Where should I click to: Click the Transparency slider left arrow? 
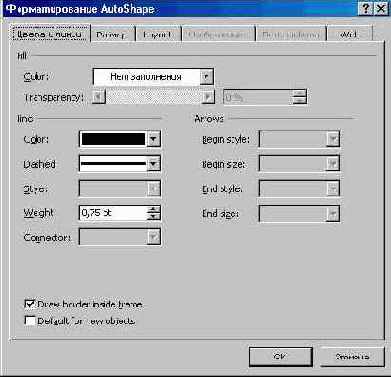(x=98, y=97)
